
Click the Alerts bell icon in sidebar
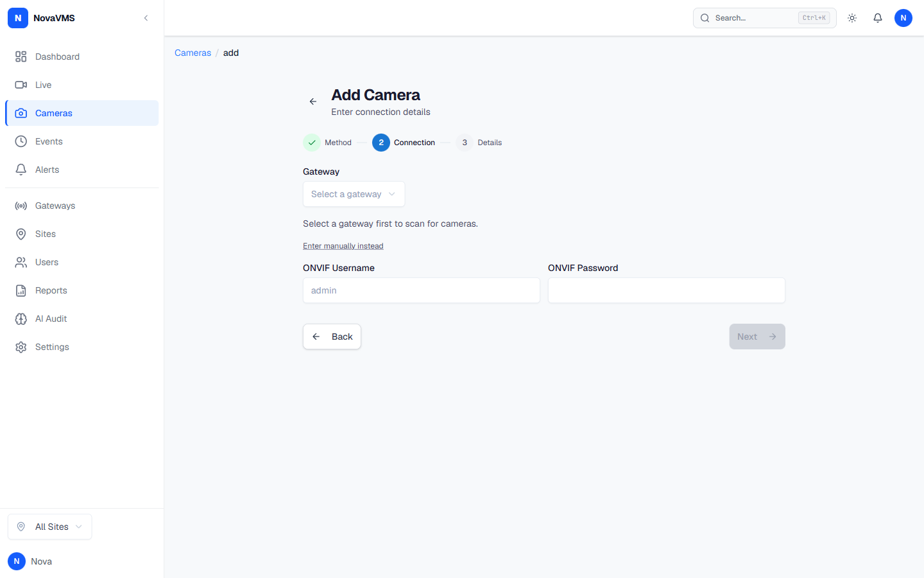tap(21, 170)
